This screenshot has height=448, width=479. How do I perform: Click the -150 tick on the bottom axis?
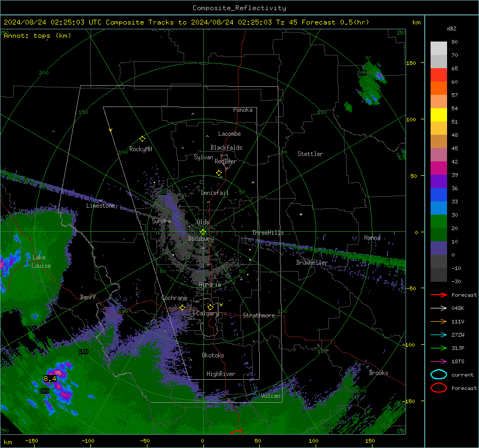pos(31,441)
